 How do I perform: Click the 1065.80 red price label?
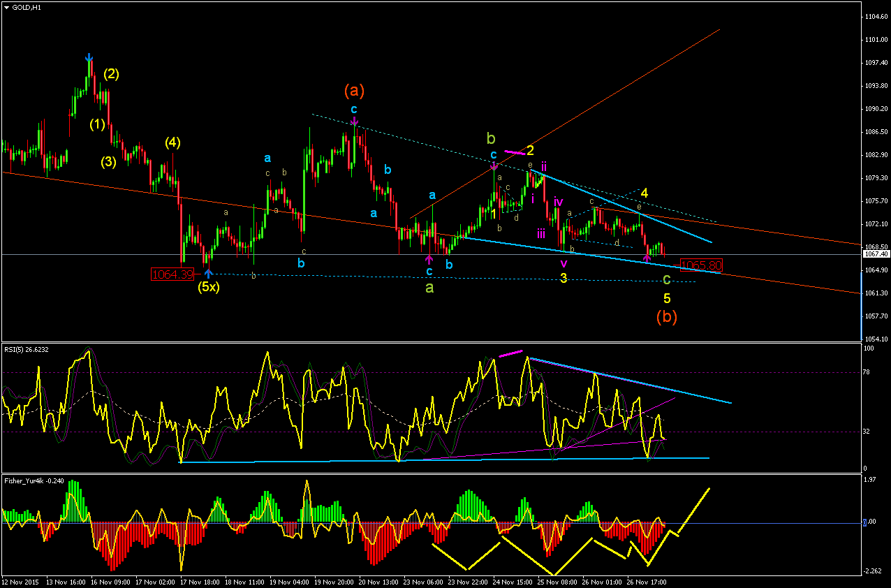(x=701, y=265)
